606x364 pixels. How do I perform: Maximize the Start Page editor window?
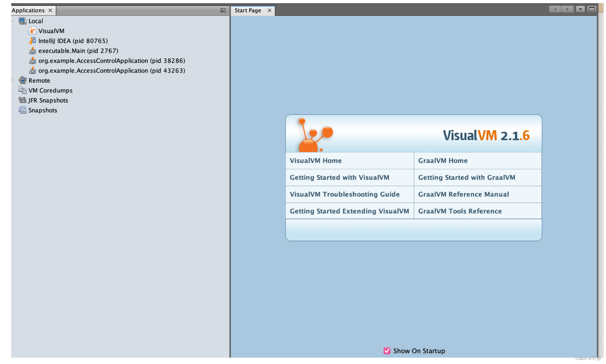coord(592,9)
